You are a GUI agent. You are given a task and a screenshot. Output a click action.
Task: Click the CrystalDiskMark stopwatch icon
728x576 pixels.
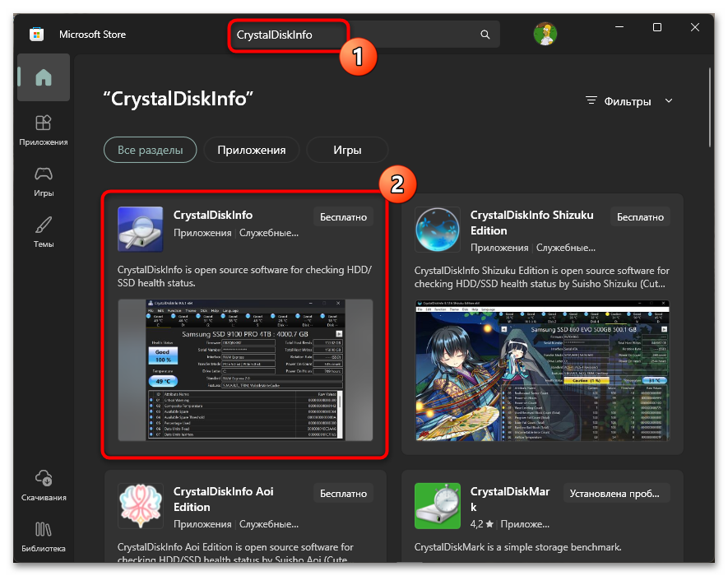(x=438, y=506)
